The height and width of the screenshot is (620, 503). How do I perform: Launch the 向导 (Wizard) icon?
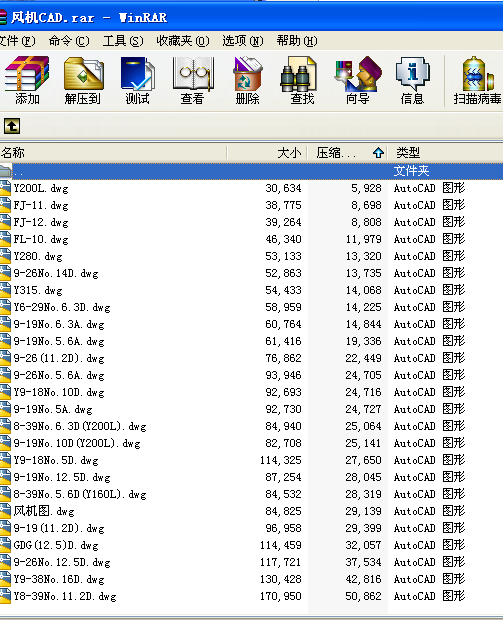[357, 80]
